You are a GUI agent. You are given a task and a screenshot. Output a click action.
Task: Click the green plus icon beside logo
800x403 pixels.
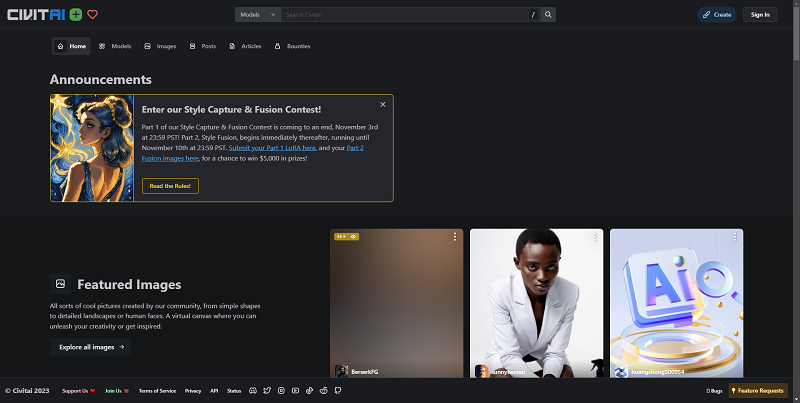tap(76, 14)
